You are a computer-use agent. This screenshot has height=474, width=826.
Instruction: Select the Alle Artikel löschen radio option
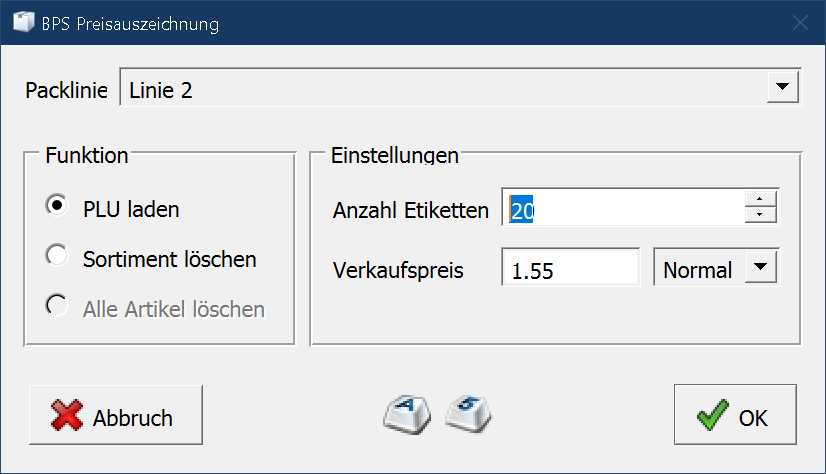(x=58, y=306)
